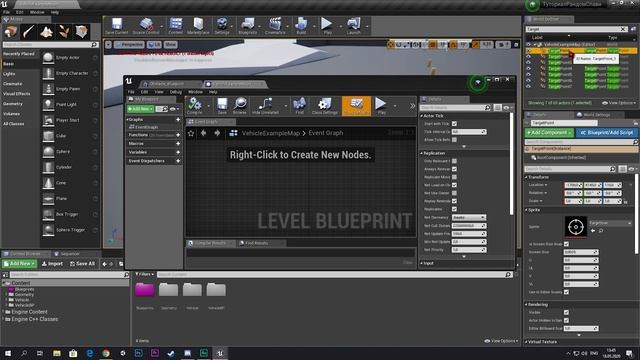Open the Net Dormancy dropdown
The width and height of the screenshot is (640, 360).
coord(469,218)
